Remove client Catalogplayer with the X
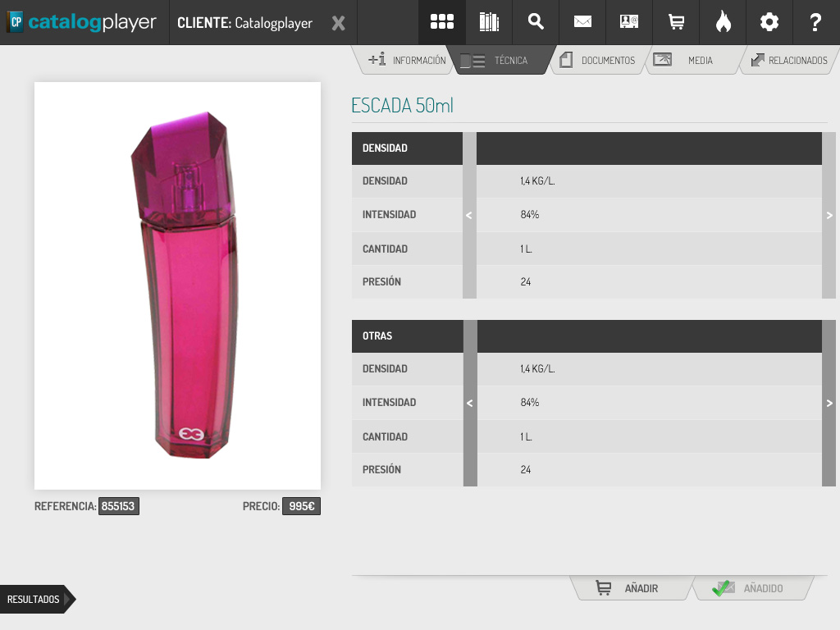 (338, 23)
